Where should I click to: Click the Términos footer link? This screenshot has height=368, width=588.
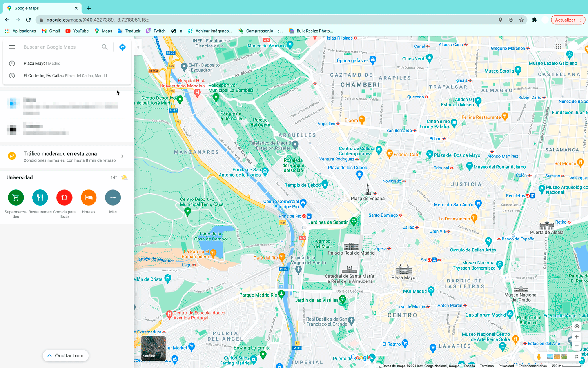click(486, 366)
